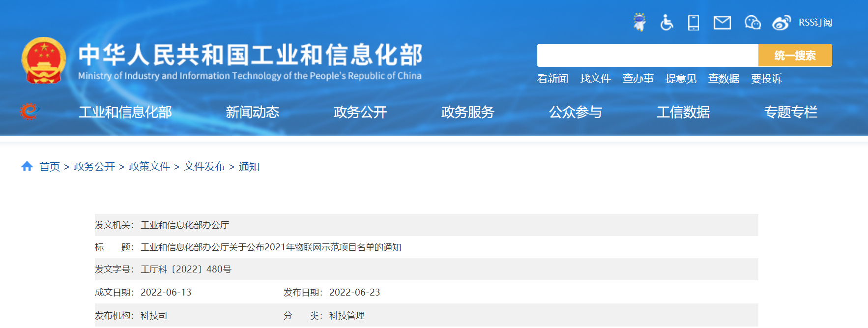Go to 通知 in breadcrumb
The image size is (868, 328).
[249, 167]
